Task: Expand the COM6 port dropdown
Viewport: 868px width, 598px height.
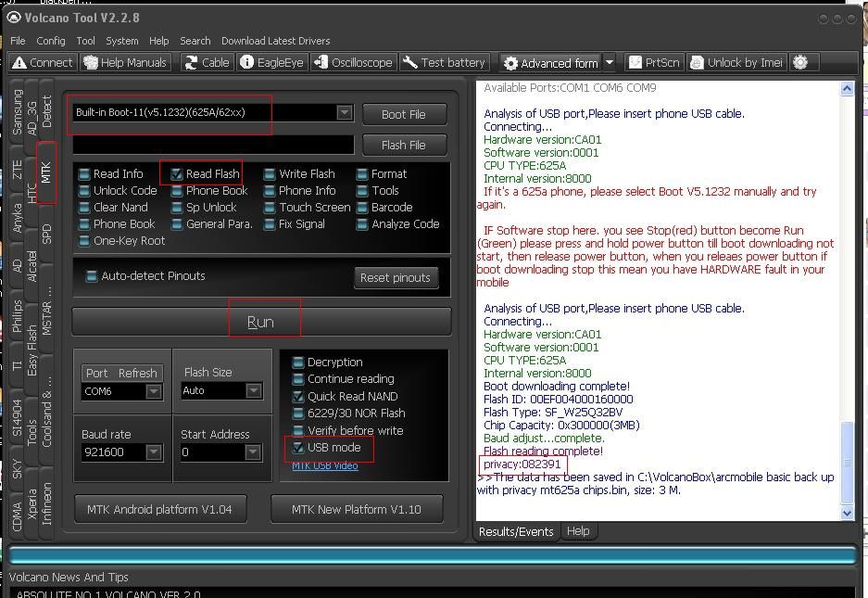Action: coord(154,391)
